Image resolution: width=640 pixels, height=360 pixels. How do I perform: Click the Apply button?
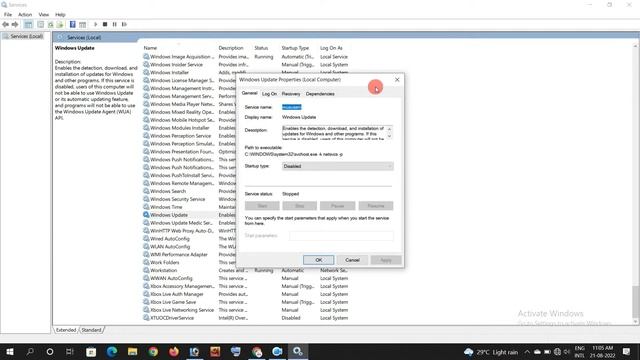pyautogui.click(x=386, y=260)
